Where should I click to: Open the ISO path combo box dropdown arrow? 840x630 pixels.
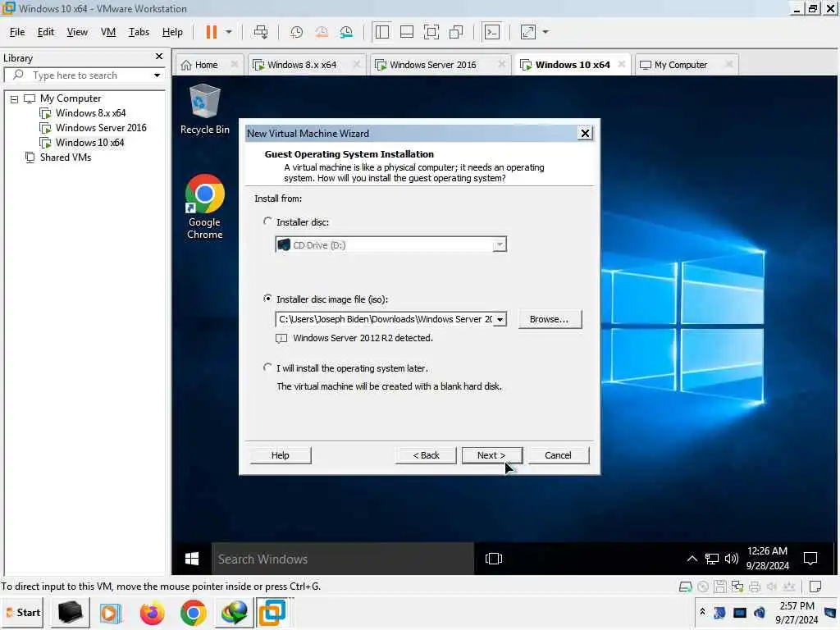click(500, 319)
